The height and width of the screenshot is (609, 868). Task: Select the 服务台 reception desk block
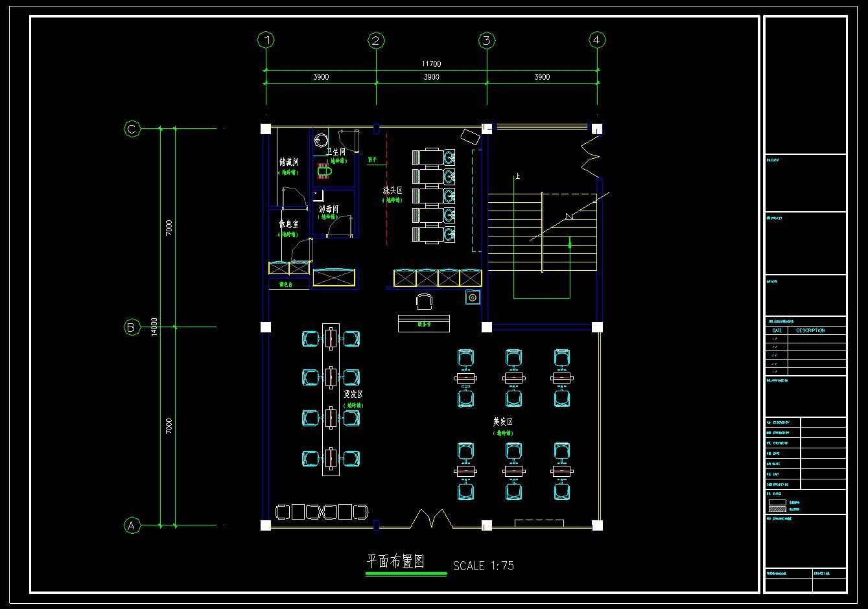[x=424, y=323]
